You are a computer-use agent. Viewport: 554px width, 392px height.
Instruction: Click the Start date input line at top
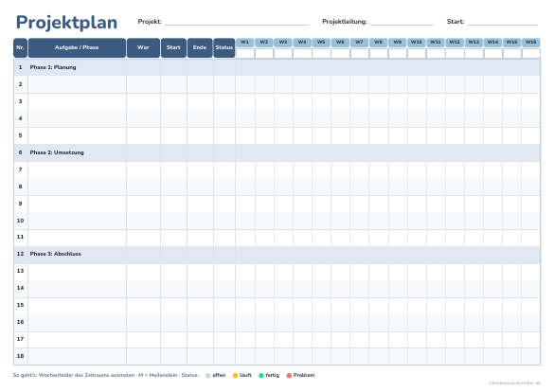click(503, 22)
